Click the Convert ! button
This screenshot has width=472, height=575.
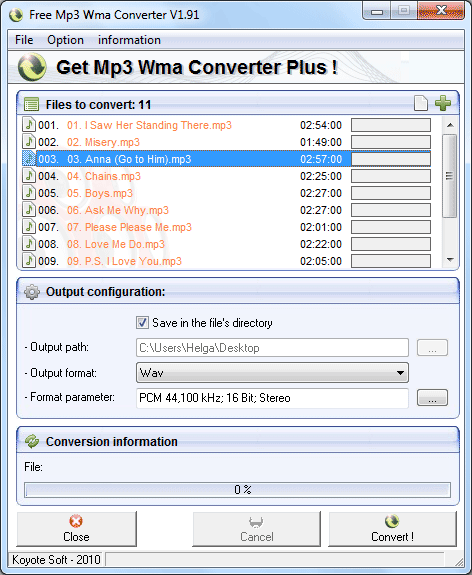click(x=392, y=529)
